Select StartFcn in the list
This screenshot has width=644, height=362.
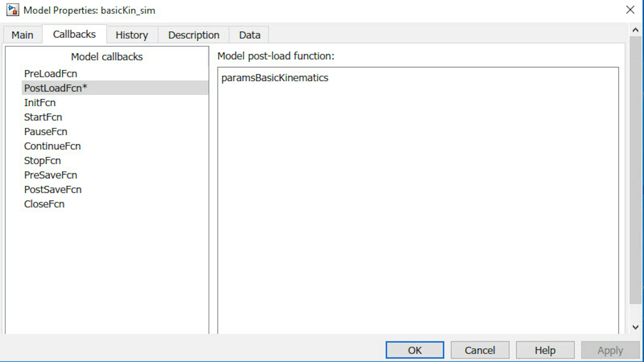click(43, 117)
